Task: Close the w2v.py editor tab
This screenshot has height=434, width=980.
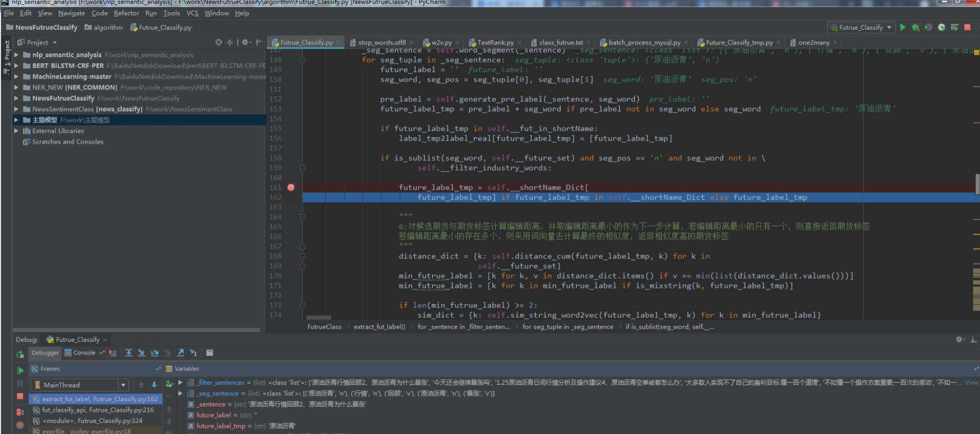Action: pos(458,43)
